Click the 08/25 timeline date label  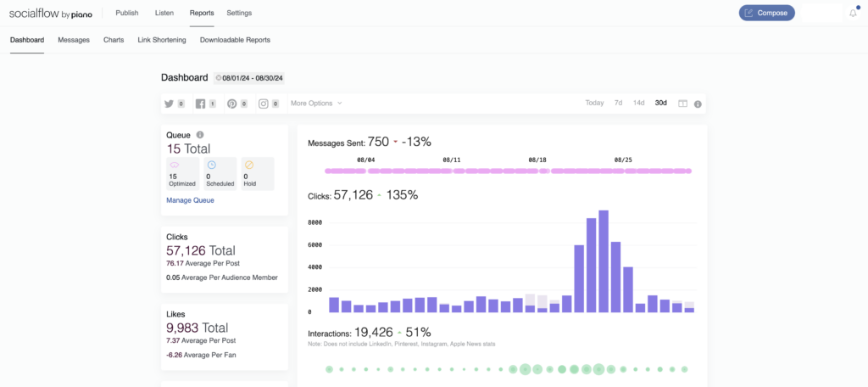click(x=623, y=160)
